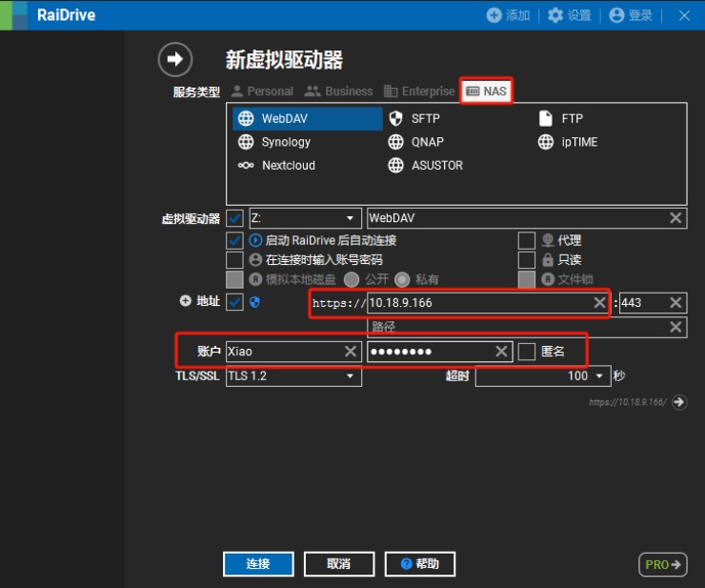Clear the port 443 value

(675, 303)
